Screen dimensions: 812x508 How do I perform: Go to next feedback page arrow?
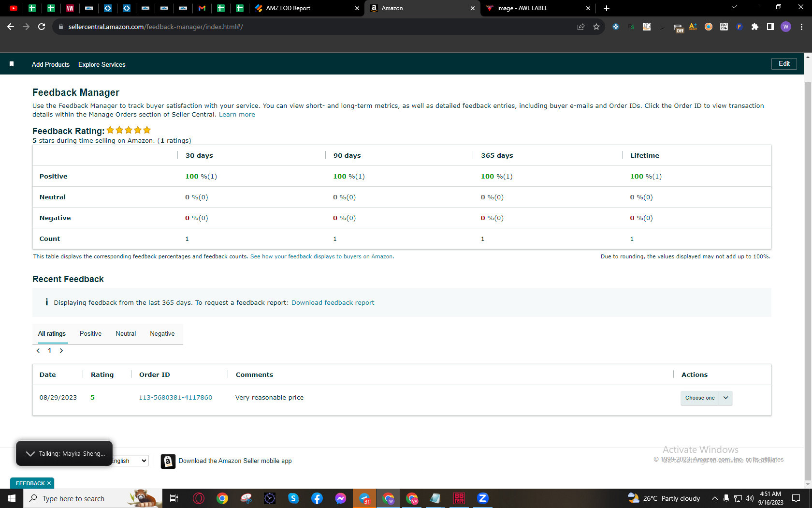point(61,351)
